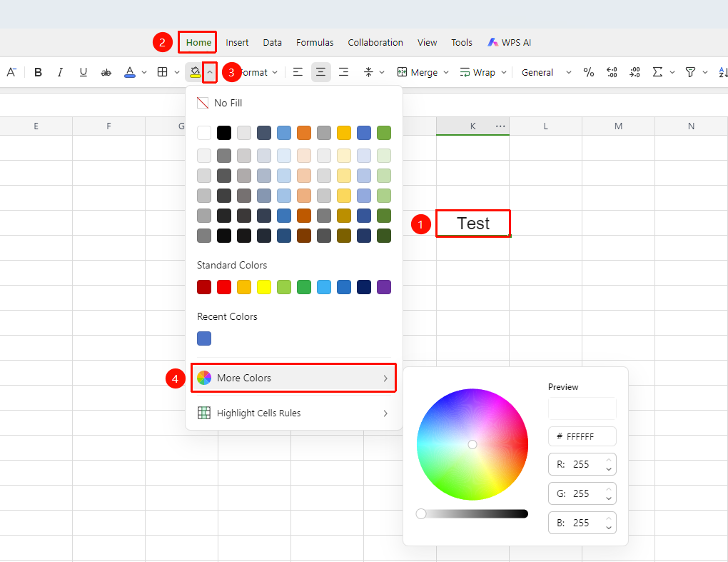Click the K column header ellipsis
728x562 pixels.
[x=500, y=126]
